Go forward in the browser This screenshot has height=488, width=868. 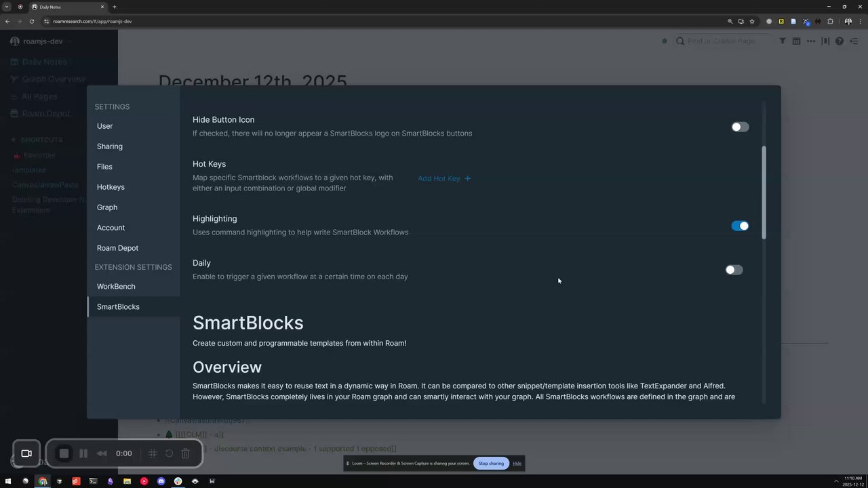tap(19, 21)
